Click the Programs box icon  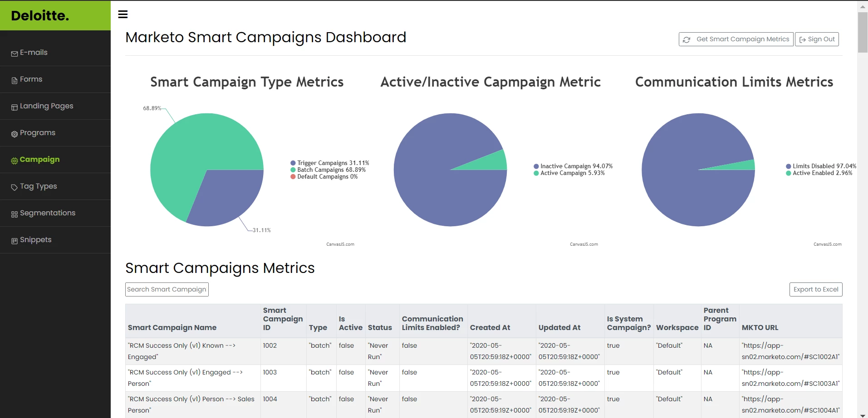point(15,134)
